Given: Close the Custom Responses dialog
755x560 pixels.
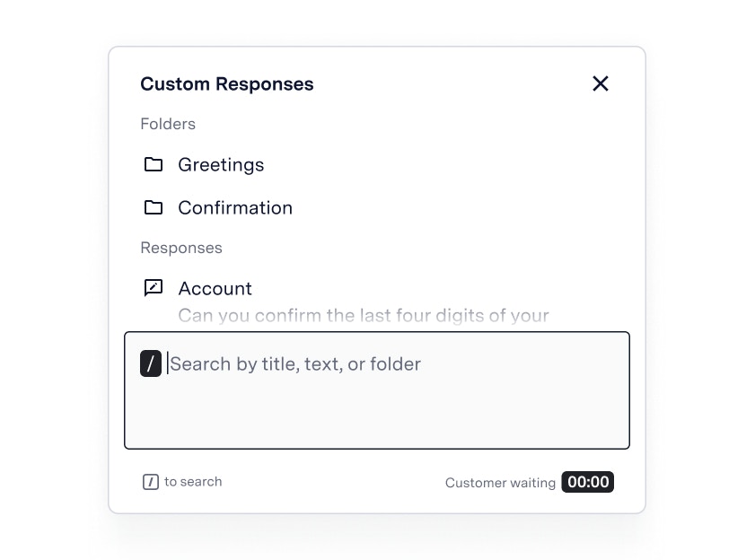Looking at the screenshot, I should pos(601,83).
